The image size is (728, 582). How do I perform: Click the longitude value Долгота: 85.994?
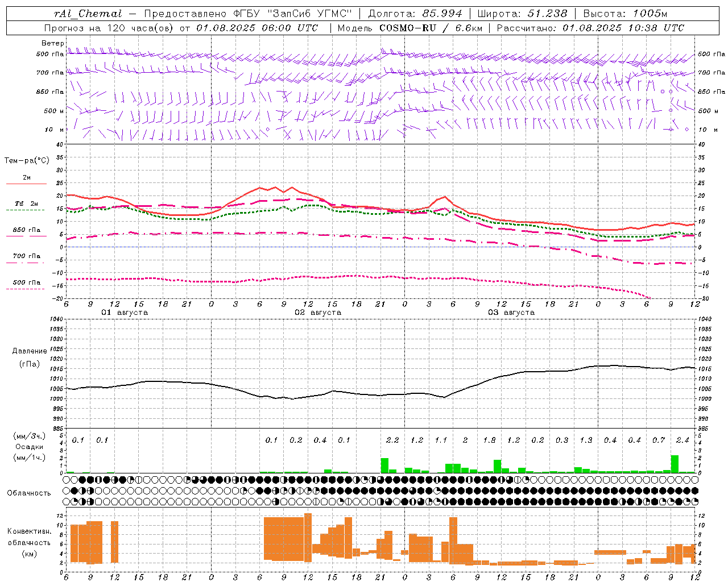coord(415,14)
